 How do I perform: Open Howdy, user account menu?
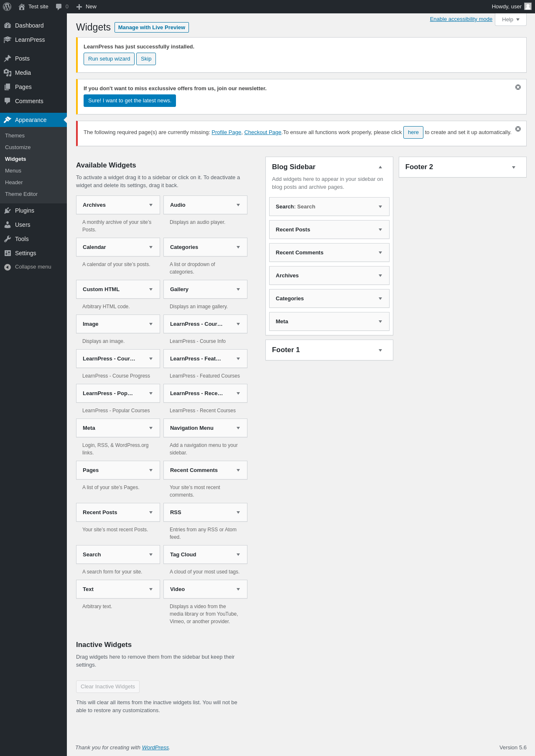click(511, 7)
